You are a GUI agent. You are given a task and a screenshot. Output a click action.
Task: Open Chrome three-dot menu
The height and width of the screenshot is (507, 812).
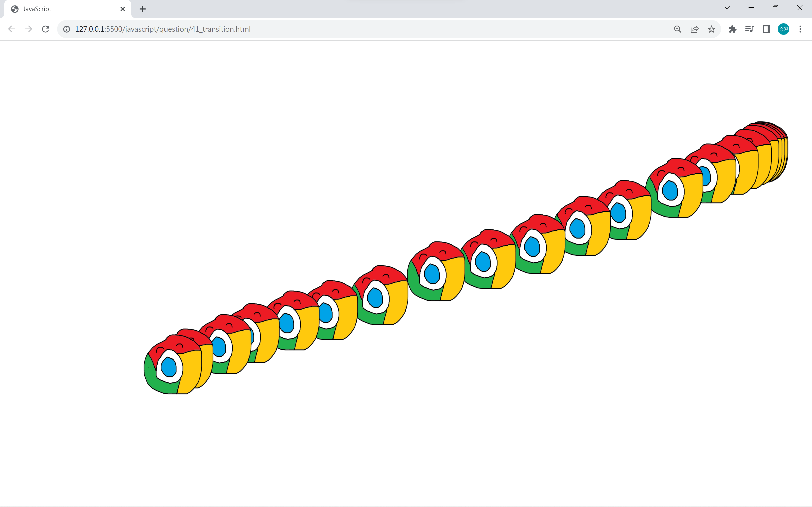[x=800, y=29]
